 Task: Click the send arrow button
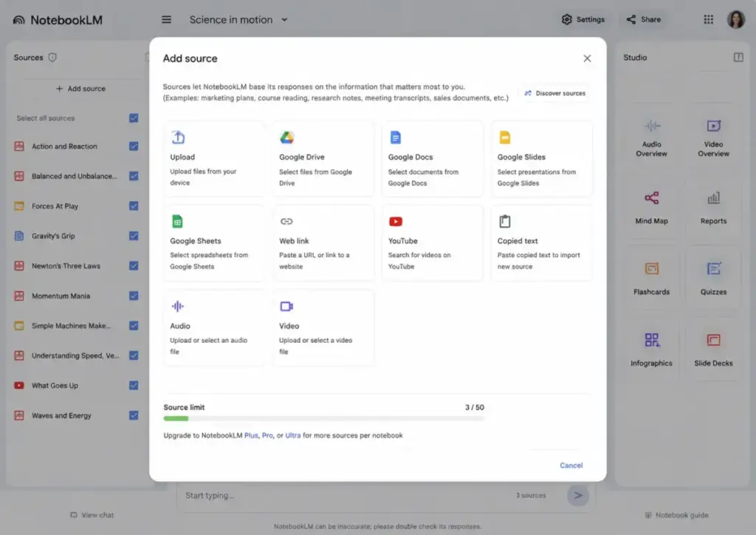(x=577, y=495)
